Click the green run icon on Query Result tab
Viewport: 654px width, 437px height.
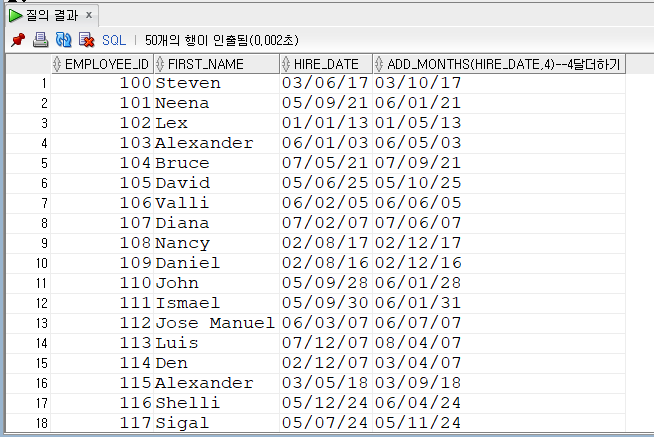pyautogui.click(x=15, y=16)
